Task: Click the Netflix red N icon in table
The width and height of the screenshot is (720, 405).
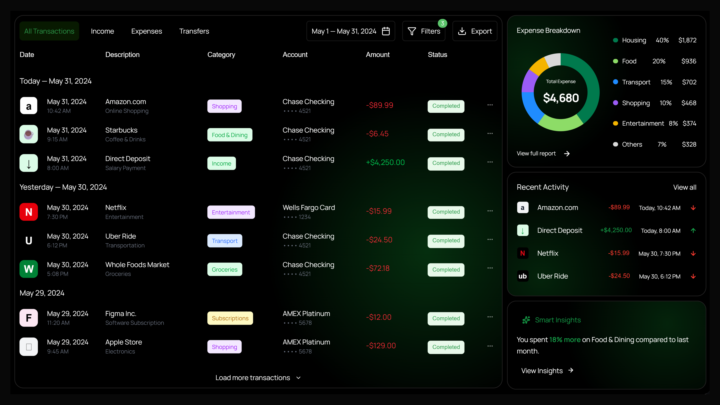Action: pos(28,212)
